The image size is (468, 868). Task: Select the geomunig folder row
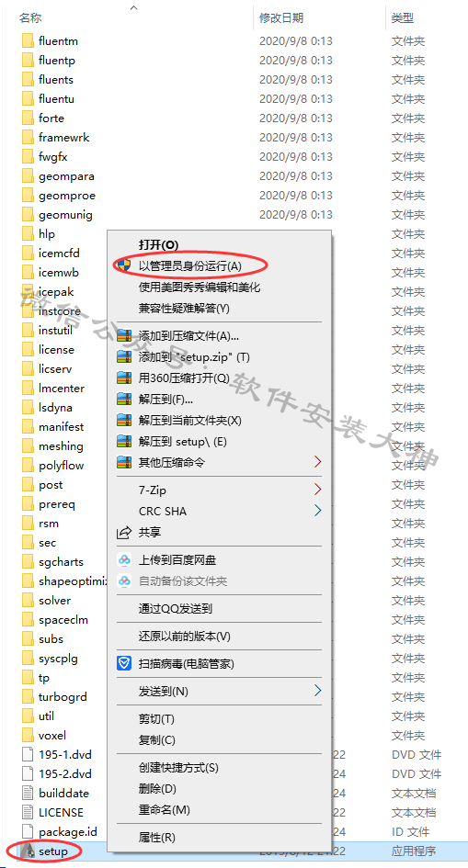(234, 215)
